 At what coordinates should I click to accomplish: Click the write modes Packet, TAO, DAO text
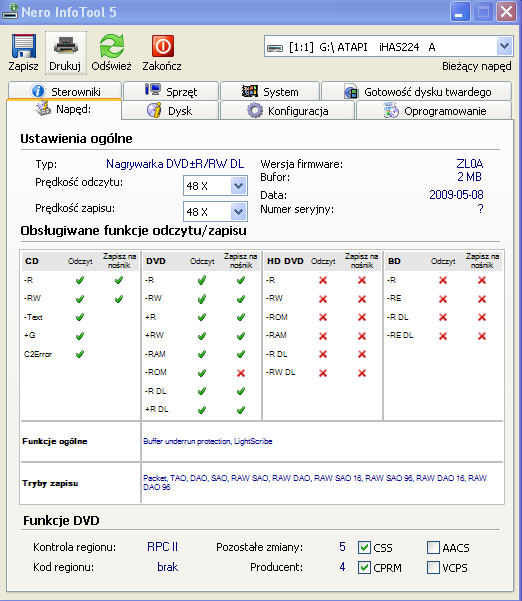point(315,482)
